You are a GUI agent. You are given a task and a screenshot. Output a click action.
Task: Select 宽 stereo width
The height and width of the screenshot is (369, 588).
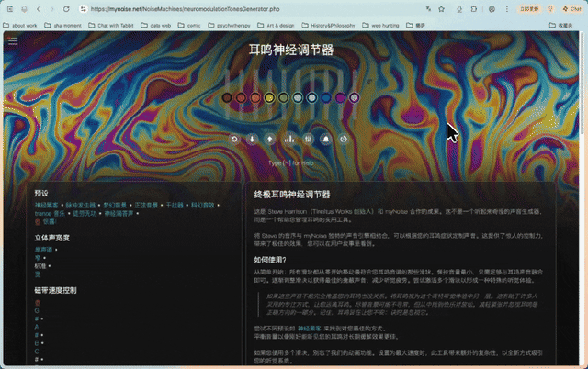38,274
